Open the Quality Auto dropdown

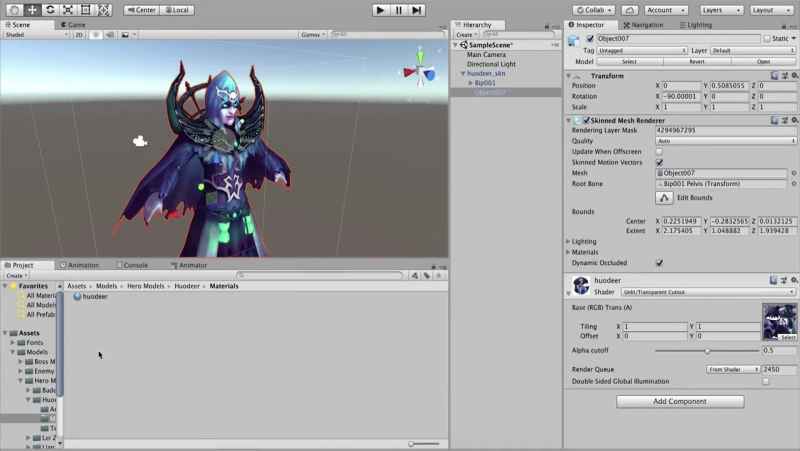726,141
